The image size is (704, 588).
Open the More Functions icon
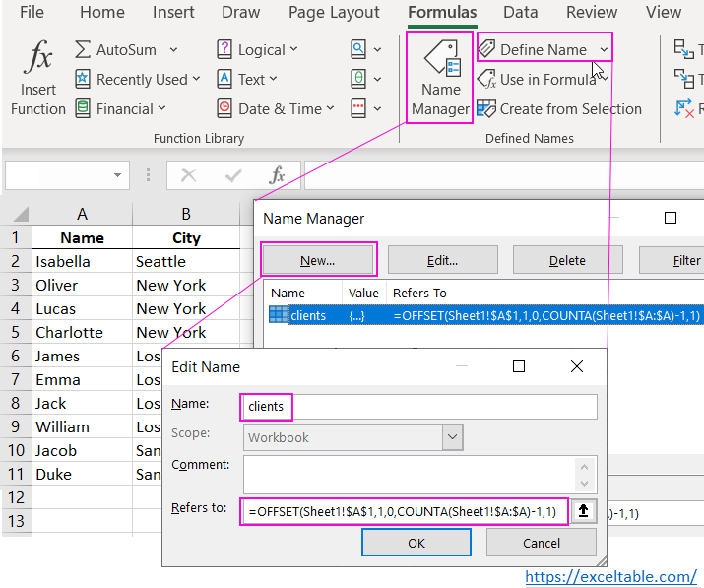click(357, 108)
